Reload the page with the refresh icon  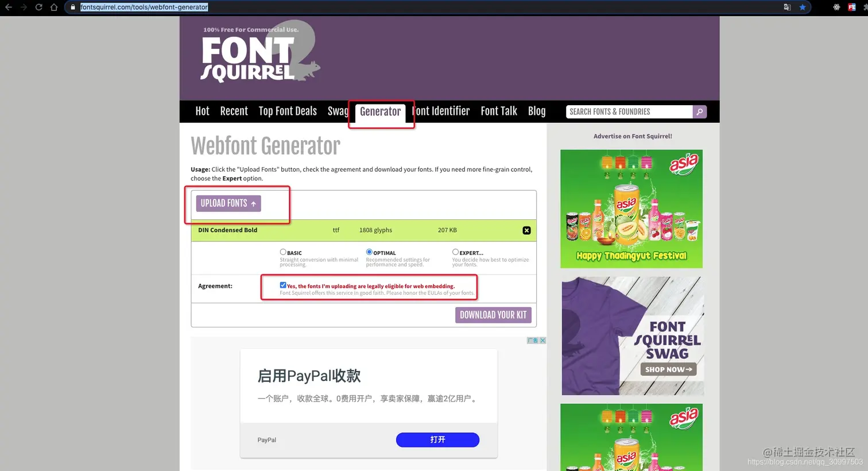[38, 7]
